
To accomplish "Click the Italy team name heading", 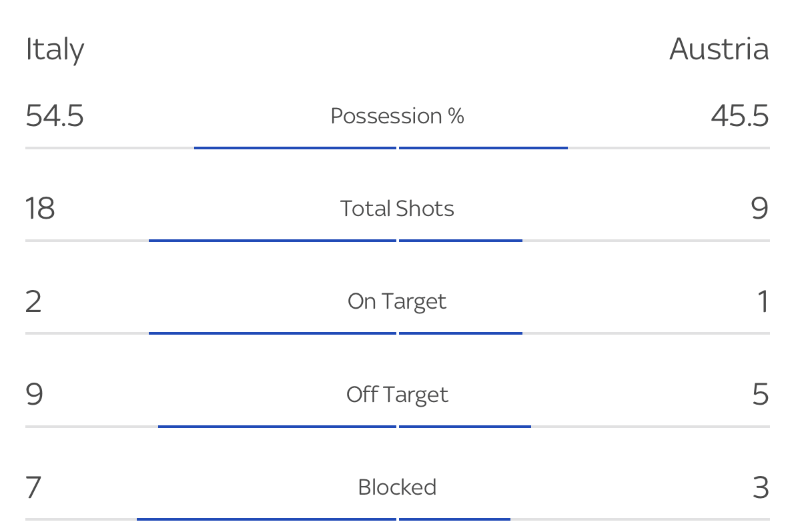I will click(x=55, y=50).
